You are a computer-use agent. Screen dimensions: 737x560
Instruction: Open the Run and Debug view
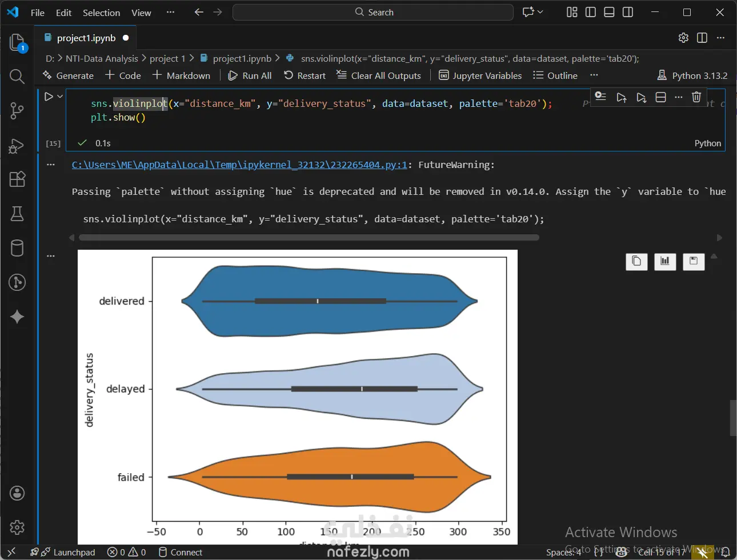(x=17, y=146)
